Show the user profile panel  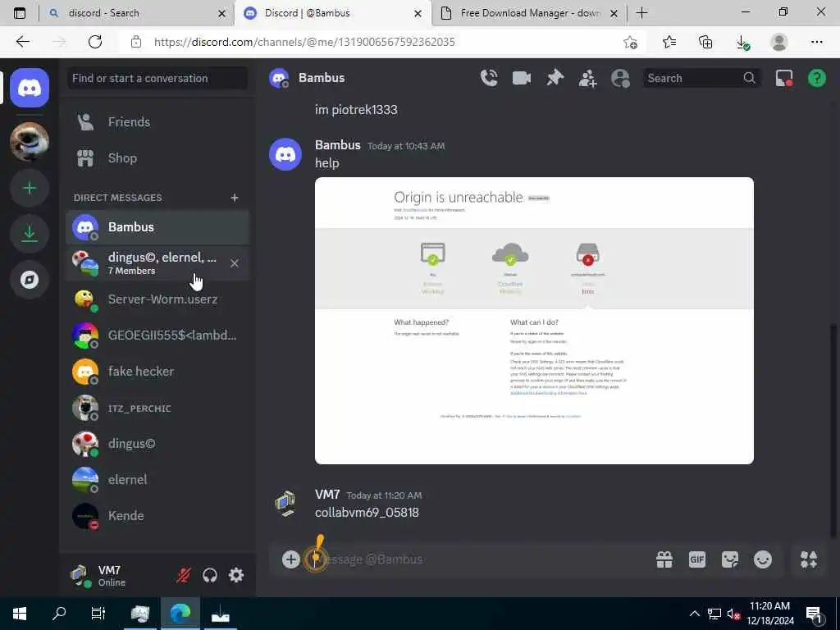pos(620,78)
